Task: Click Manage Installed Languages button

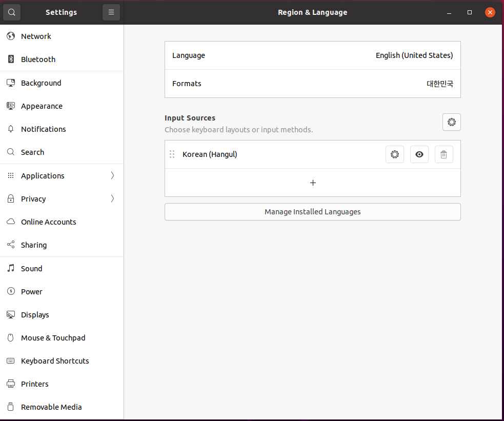Action: (x=312, y=212)
